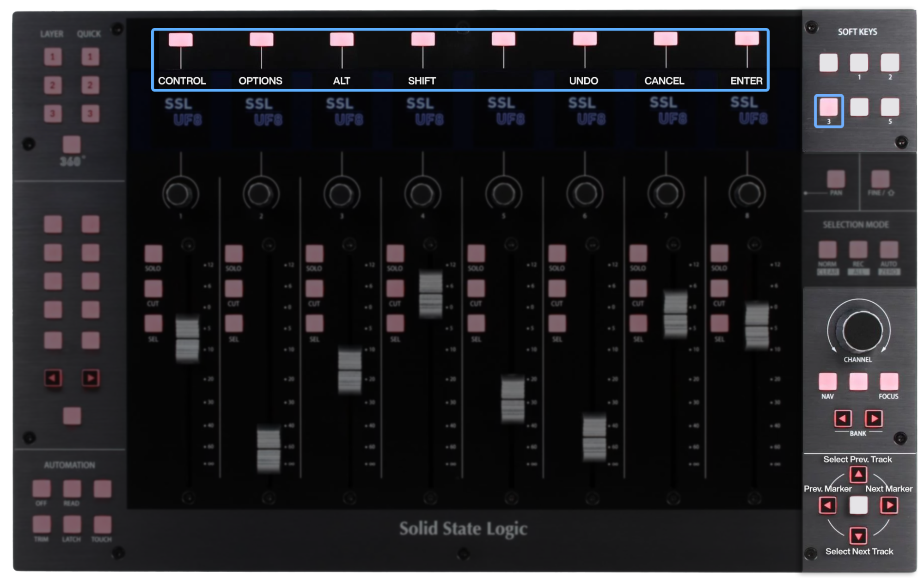Toggle the FOCUS button

point(889,382)
